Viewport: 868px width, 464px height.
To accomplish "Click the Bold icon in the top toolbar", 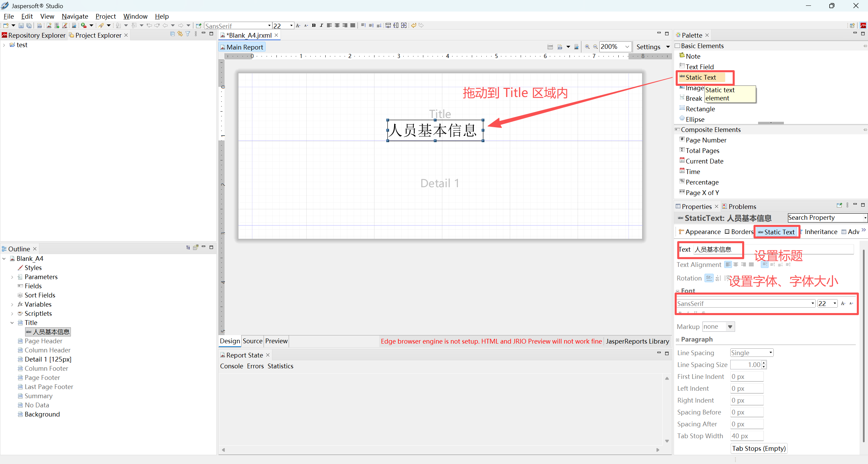I will (x=314, y=25).
